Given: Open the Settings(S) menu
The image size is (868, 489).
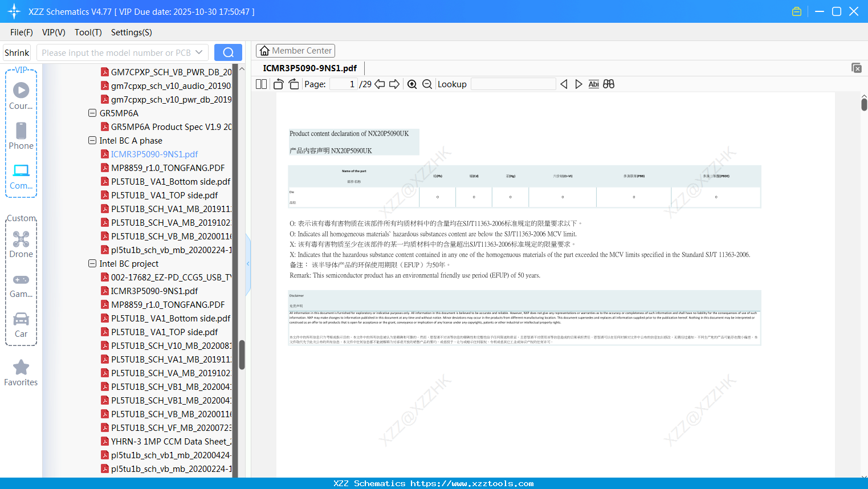Looking at the screenshot, I should pos(132,32).
